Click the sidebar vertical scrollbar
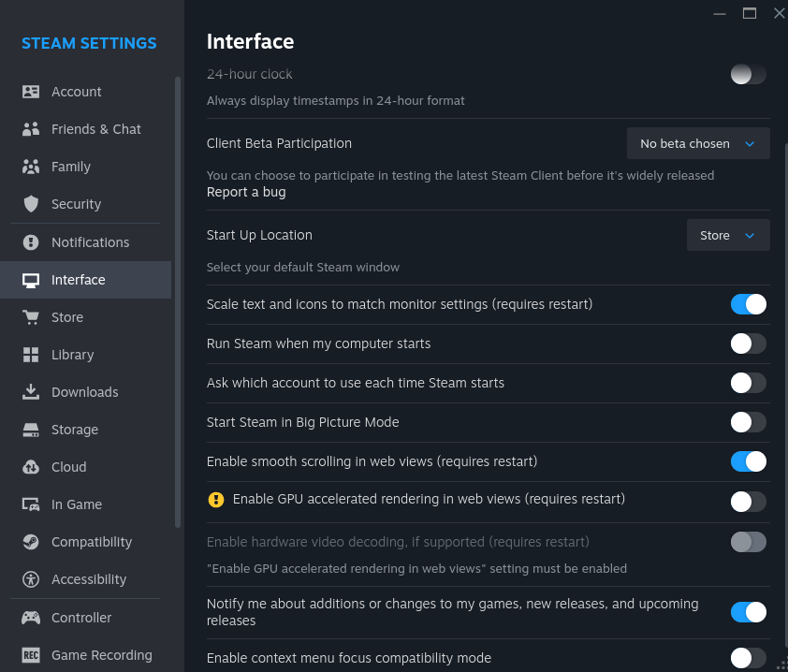 [178, 299]
